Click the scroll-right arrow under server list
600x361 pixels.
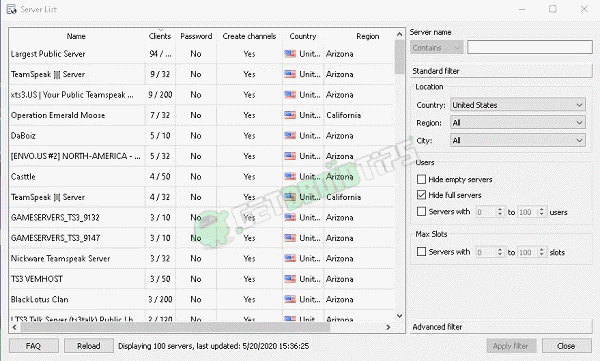[x=388, y=327]
